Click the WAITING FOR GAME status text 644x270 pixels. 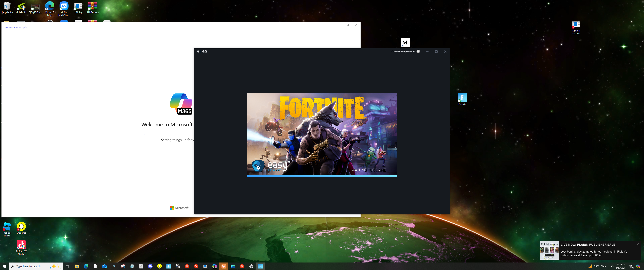pyautogui.click(x=368, y=170)
